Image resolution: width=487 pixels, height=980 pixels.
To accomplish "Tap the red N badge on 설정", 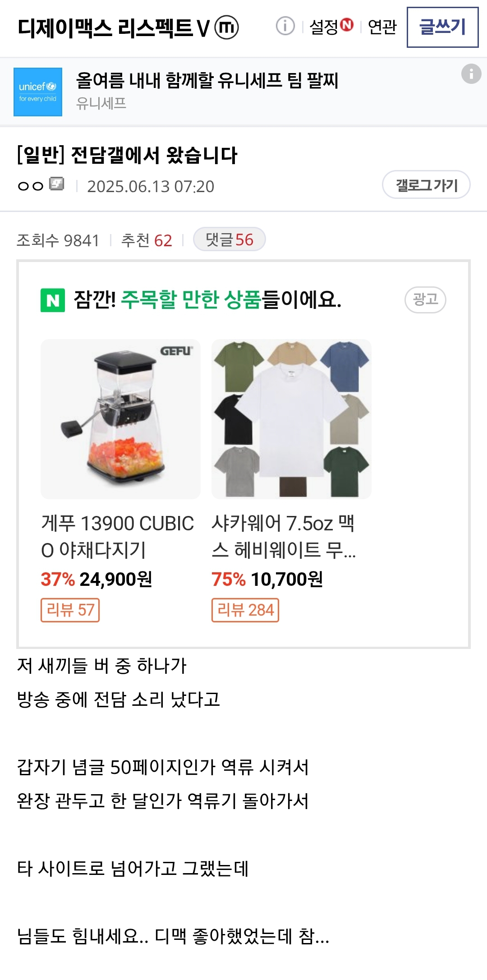I will point(346,24).
